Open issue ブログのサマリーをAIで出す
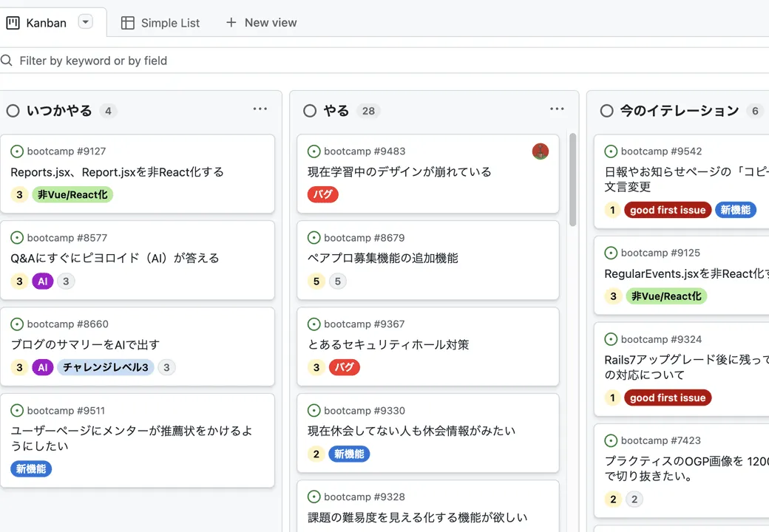Image resolution: width=769 pixels, height=532 pixels. 85,344
